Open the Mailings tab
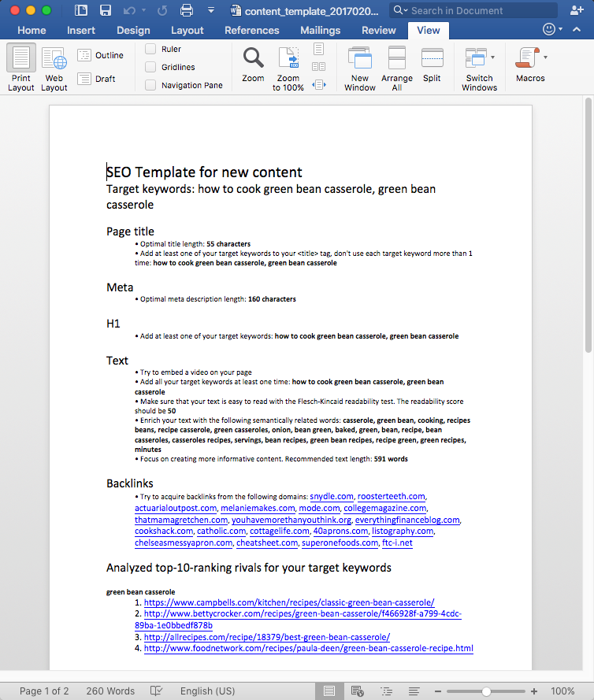Viewport: 594px width, 700px height. 320,31
